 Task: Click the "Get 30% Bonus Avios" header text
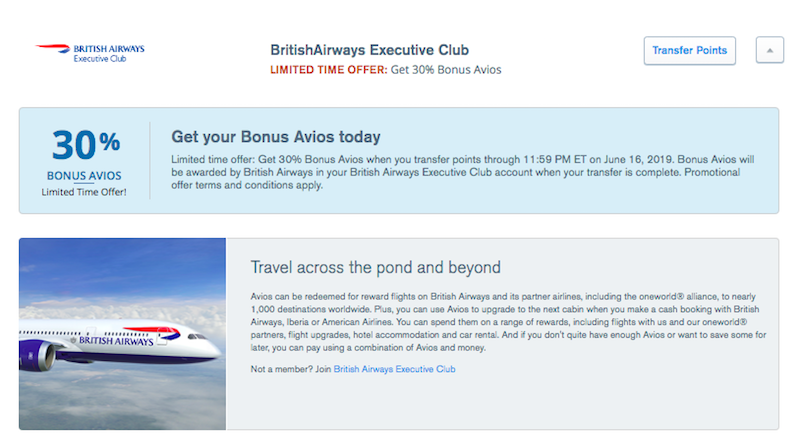tap(446, 70)
